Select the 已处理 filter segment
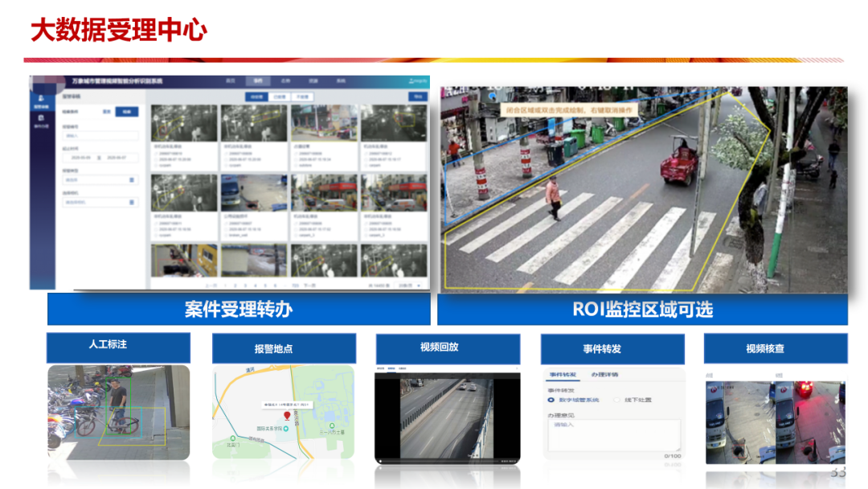This screenshot has height=489, width=868. click(x=280, y=97)
